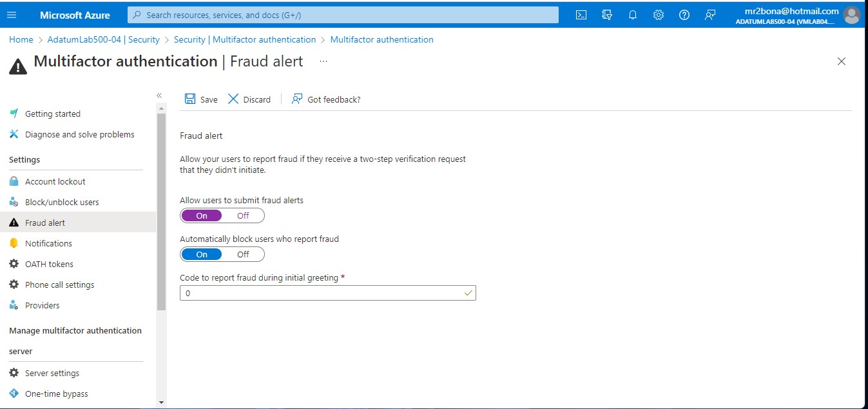The image size is (868, 409).
Task: Open Phone call settings
Action: (x=60, y=284)
